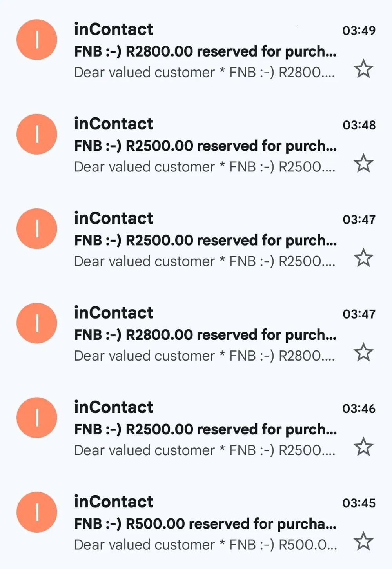Click the preview text of the 03:46 email
The image size is (392, 569).
204,450
